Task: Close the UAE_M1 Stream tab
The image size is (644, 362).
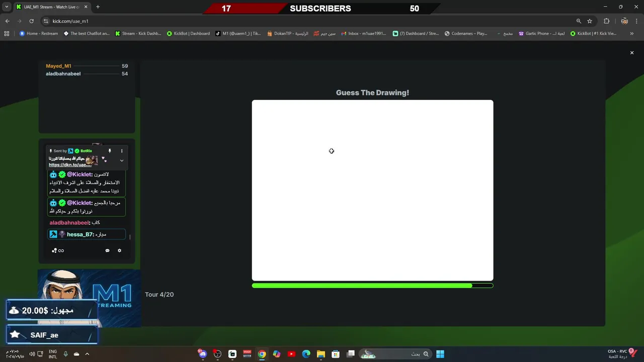Action: click(86, 7)
